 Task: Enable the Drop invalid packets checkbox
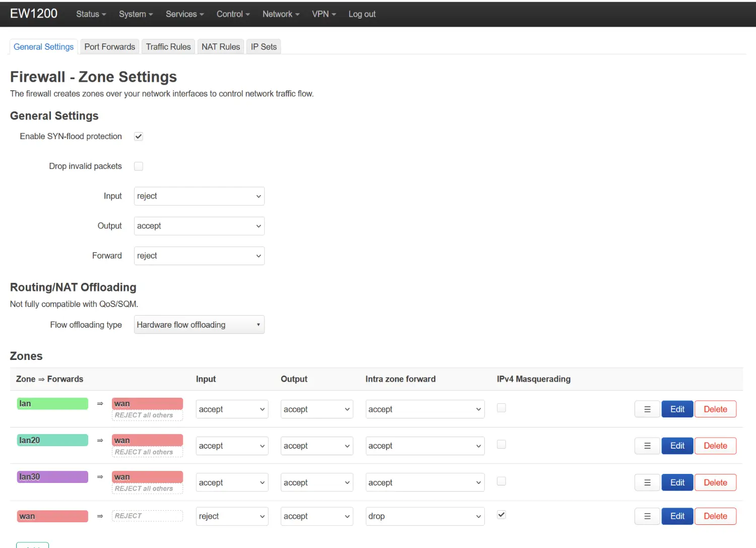(x=139, y=166)
